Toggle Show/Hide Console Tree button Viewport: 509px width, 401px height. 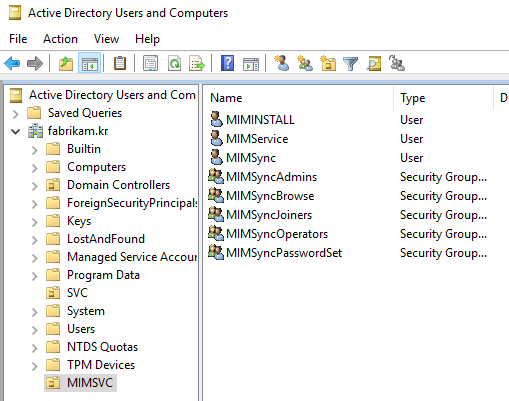89,63
